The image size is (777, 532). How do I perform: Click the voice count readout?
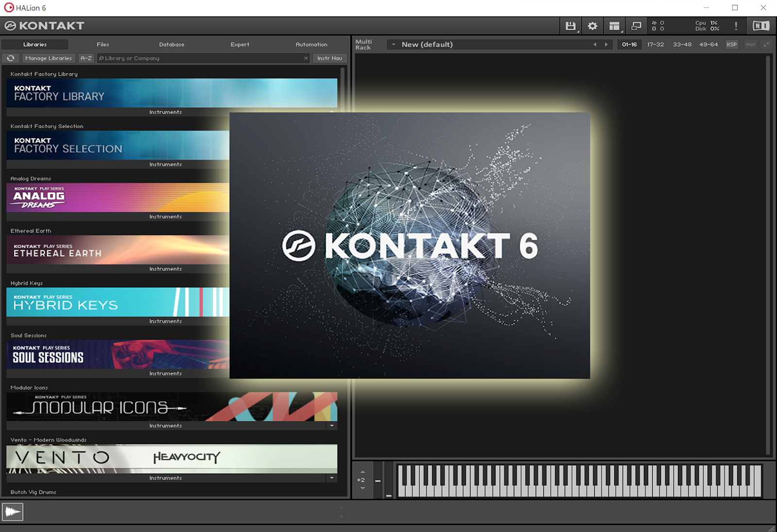[658, 26]
